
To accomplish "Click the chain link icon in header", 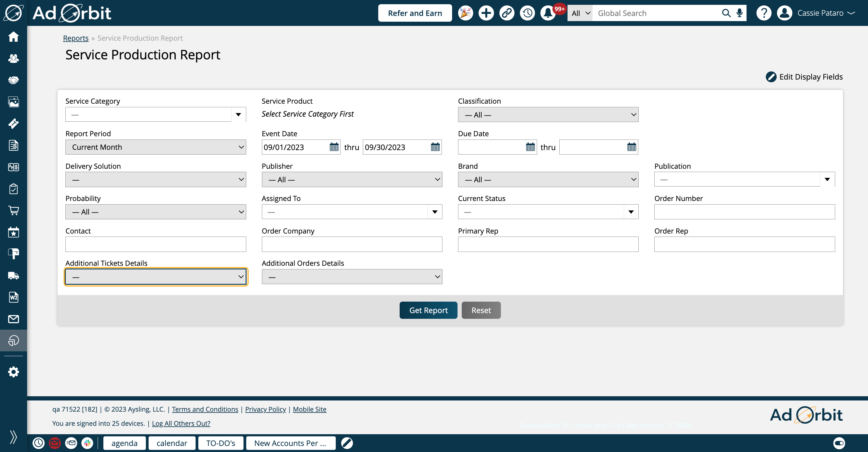I will pyautogui.click(x=507, y=13).
